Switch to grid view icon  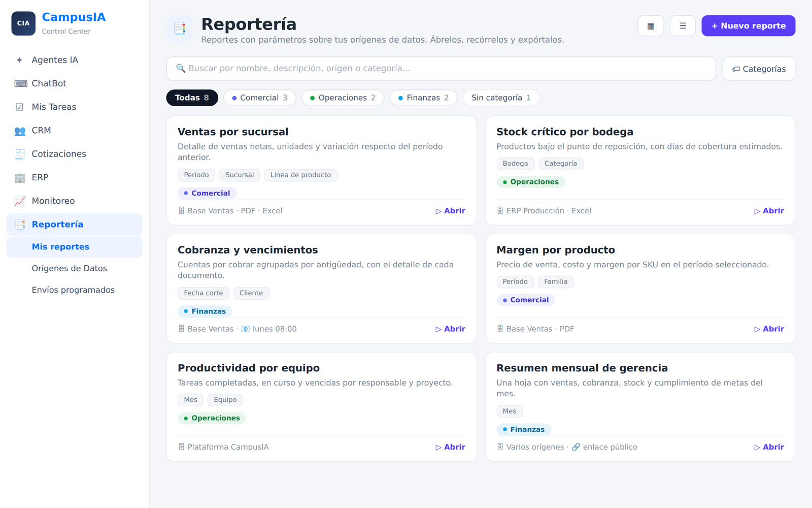[651, 26]
